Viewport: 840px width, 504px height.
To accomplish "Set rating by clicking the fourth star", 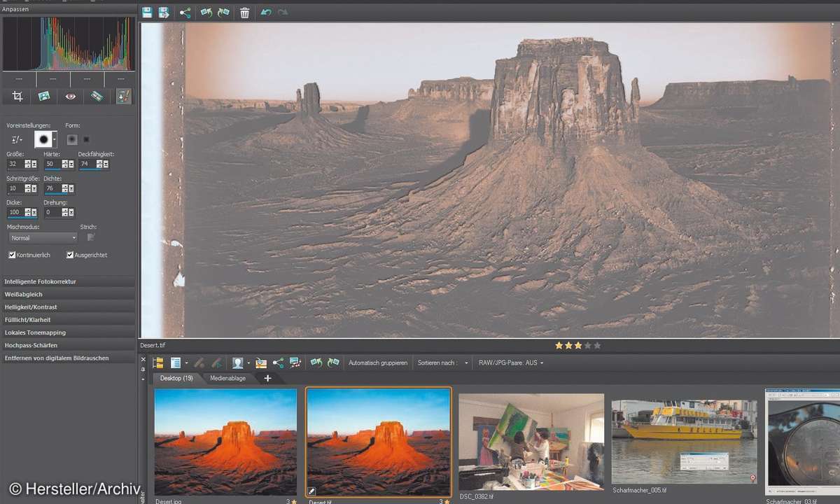I will coord(587,345).
